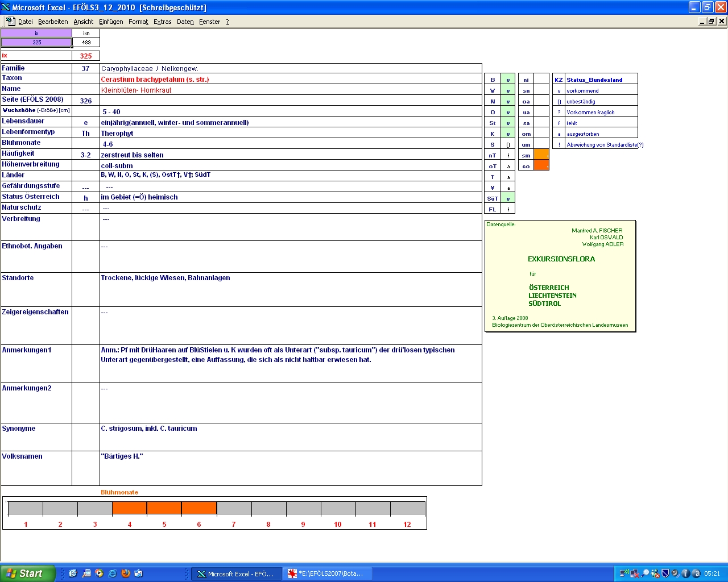Click the gray bloom bar for month 12
Screen dimensions: 728x582
407,508
